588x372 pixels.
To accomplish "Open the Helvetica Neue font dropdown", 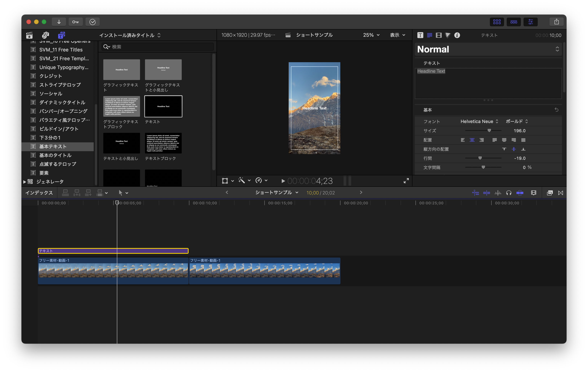I will [479, 121].
